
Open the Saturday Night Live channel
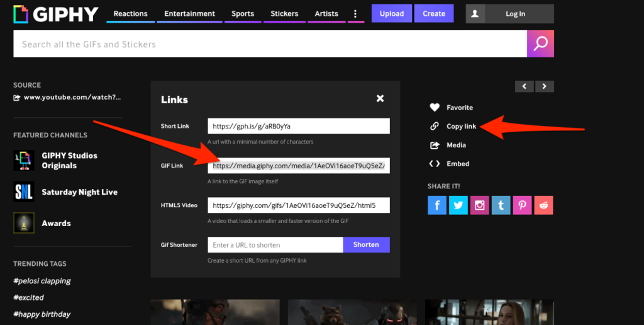pyautogui.click(x=79, y=192)
